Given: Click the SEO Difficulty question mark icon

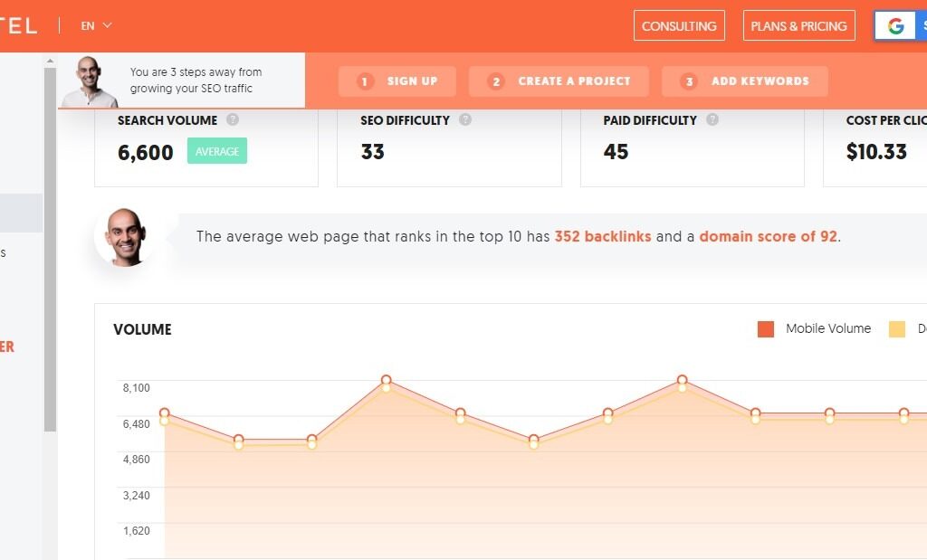Looking at the screenshot, I should [464, 119].
